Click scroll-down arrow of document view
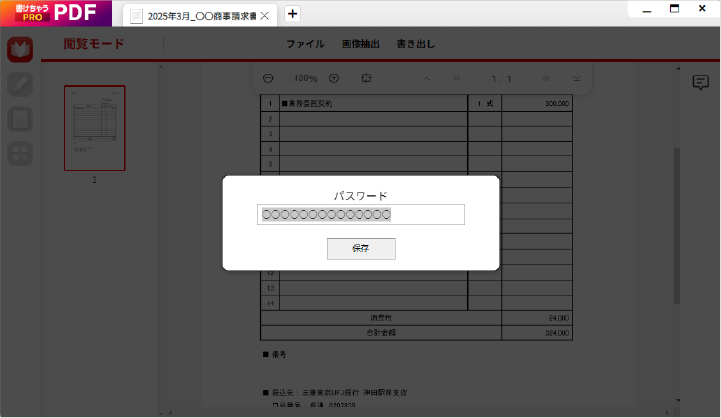The width and height of the screenshot is (721, 418). (x=678, y=401)
